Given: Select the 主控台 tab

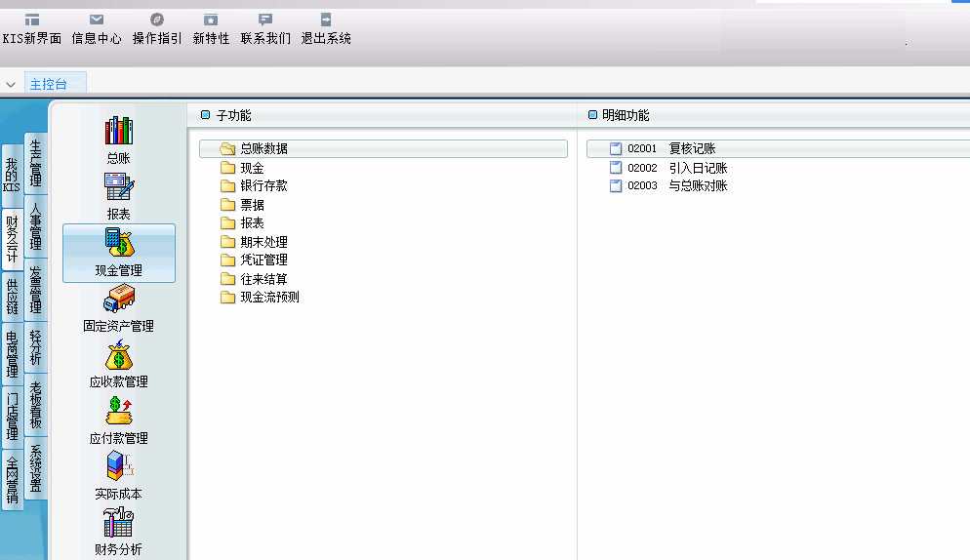Looking at the screenshot, I should pyautogui.click(x=49, y=85).
